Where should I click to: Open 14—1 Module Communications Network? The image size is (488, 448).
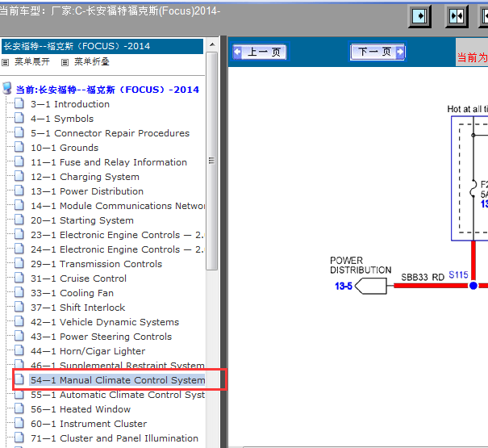click(x=118, y=206)
